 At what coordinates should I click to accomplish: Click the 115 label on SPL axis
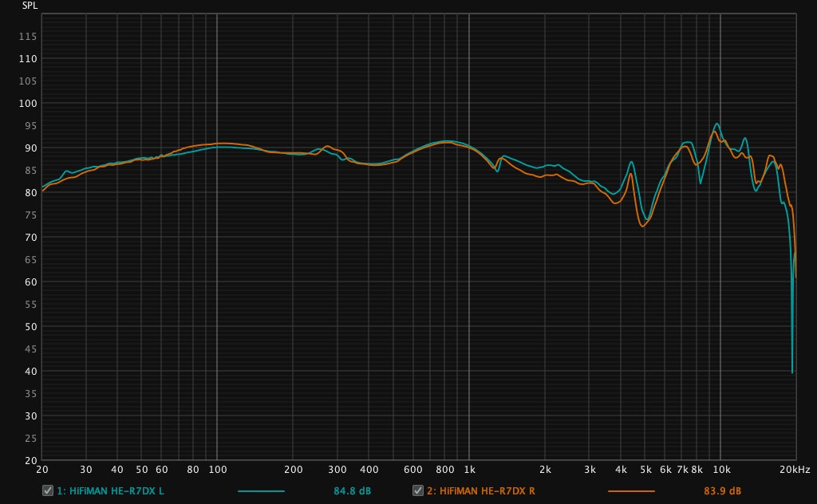[x=30, y=37]
